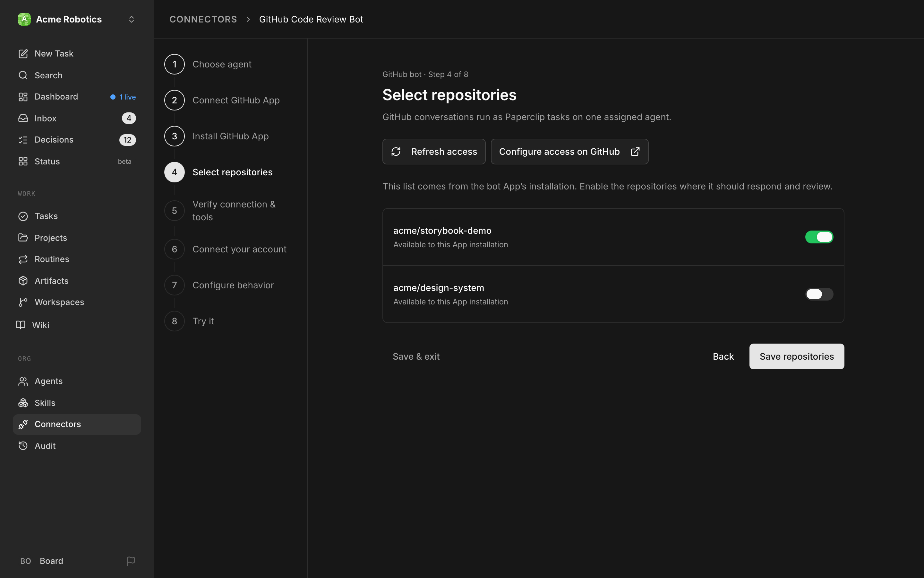The width and height of the screenshot is (924, 578).
Task: Click the Agents people icon
Action: click(x=23, y=381)
